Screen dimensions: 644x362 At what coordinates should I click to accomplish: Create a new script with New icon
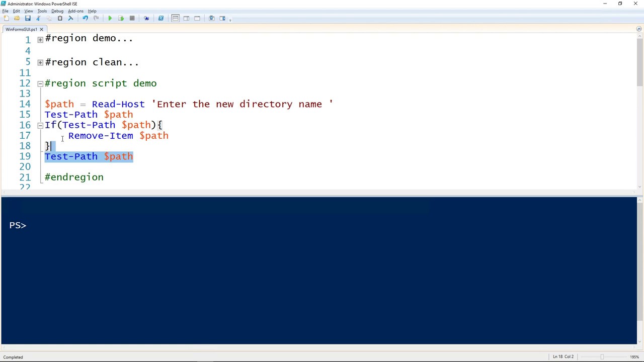(6, 18)
